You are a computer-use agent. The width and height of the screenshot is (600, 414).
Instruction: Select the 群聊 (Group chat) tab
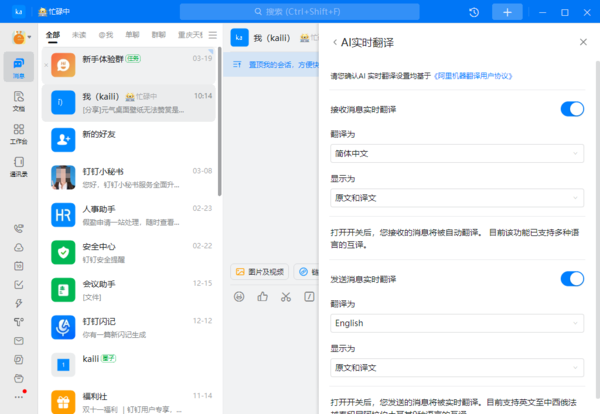click(x=159, y=33)
